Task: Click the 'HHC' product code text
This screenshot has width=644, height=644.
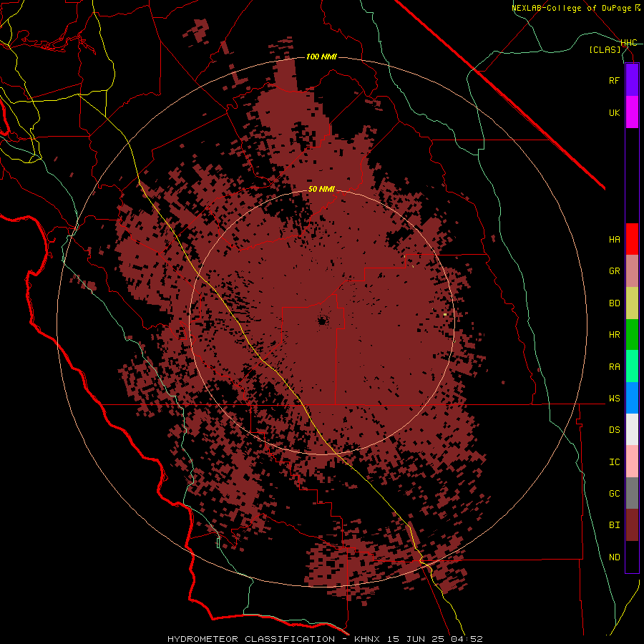Action: [x=629, y=43]
